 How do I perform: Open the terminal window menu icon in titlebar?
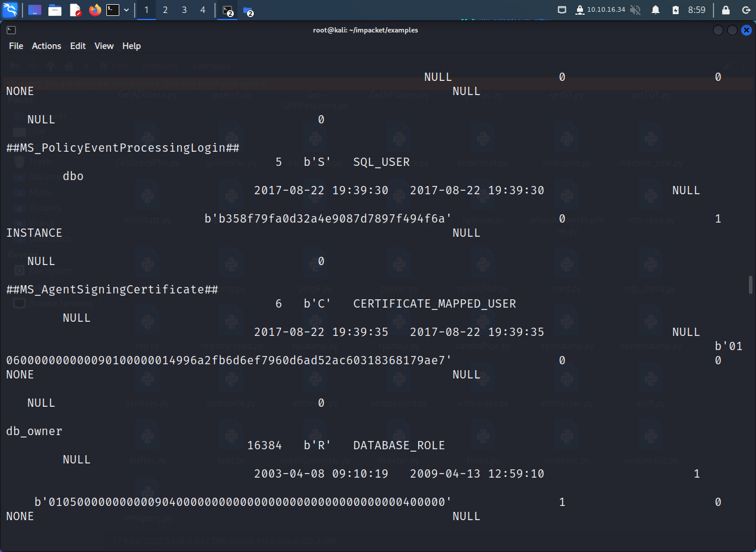[11, 30]
